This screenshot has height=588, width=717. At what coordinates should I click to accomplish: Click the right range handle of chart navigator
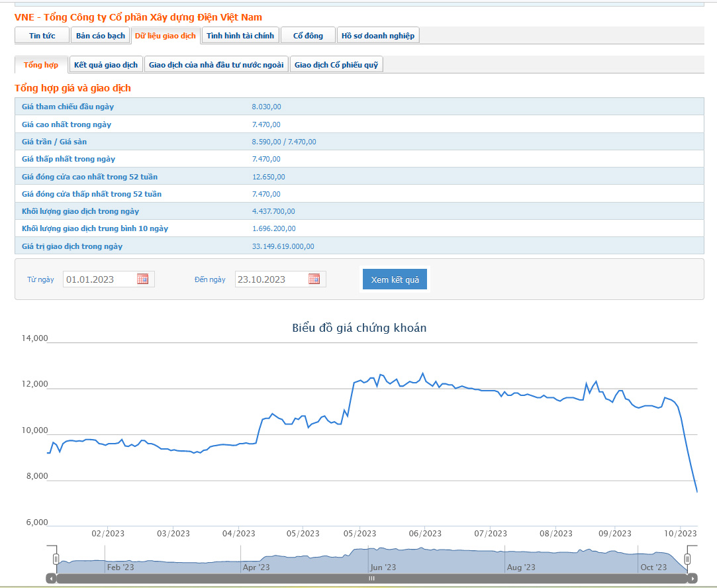(687, 560)
